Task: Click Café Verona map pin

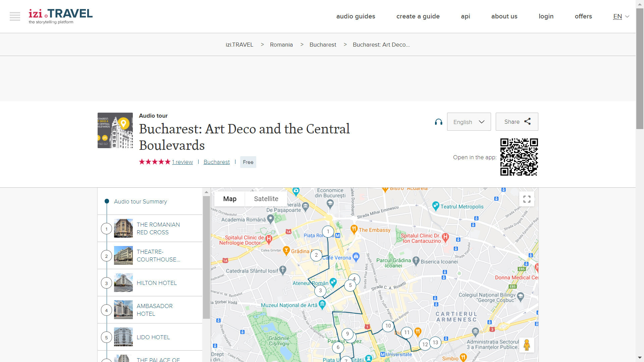Action: pos(356,257)
